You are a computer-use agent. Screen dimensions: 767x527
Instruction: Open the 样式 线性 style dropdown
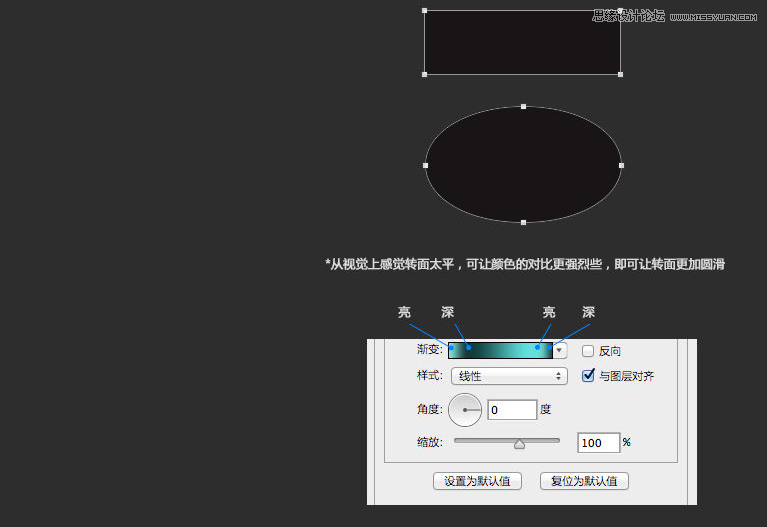pos(509,376)
